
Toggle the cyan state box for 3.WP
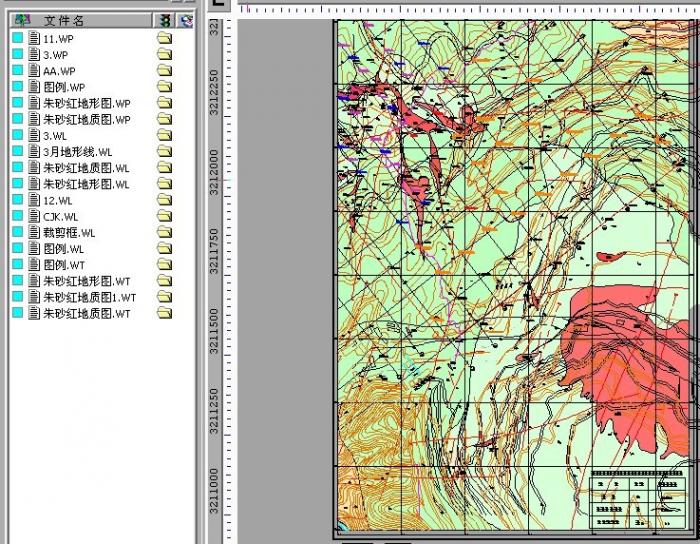[18, 55]
